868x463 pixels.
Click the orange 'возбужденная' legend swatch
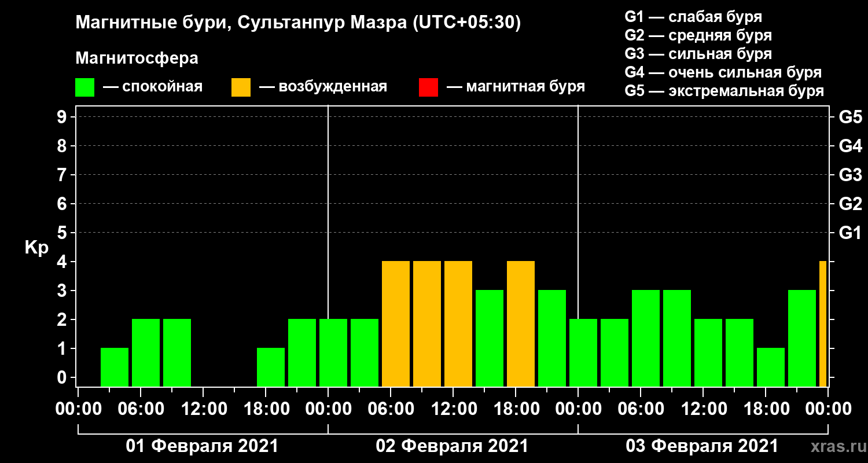(x=241, y=87)
